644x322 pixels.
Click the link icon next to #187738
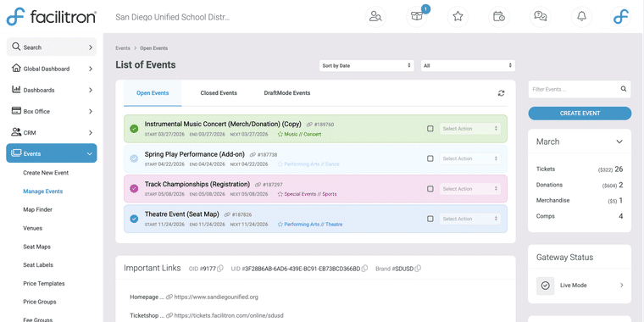[253, 155]
